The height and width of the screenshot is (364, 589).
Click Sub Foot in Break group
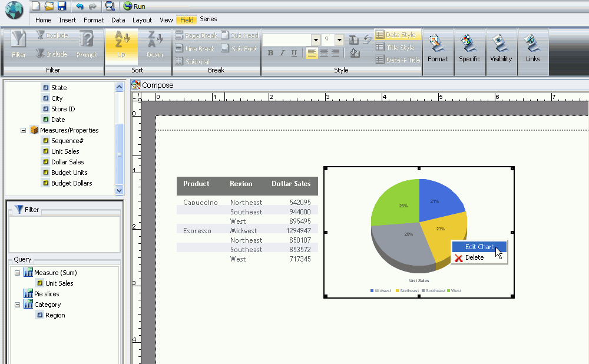click(239, 48)
